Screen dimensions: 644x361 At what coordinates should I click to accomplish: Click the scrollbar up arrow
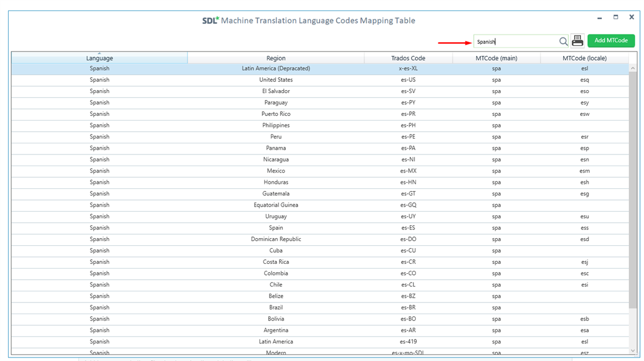coord(632,68)
